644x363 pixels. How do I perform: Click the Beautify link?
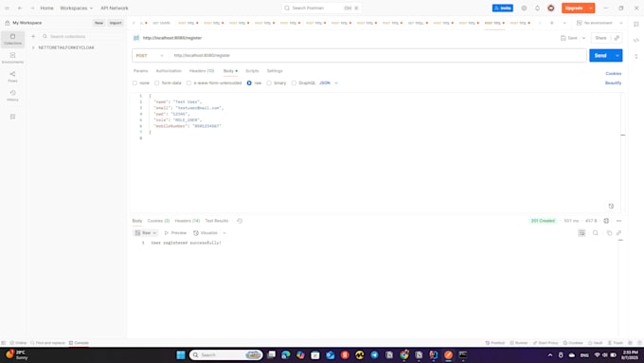tap(613, 83)
